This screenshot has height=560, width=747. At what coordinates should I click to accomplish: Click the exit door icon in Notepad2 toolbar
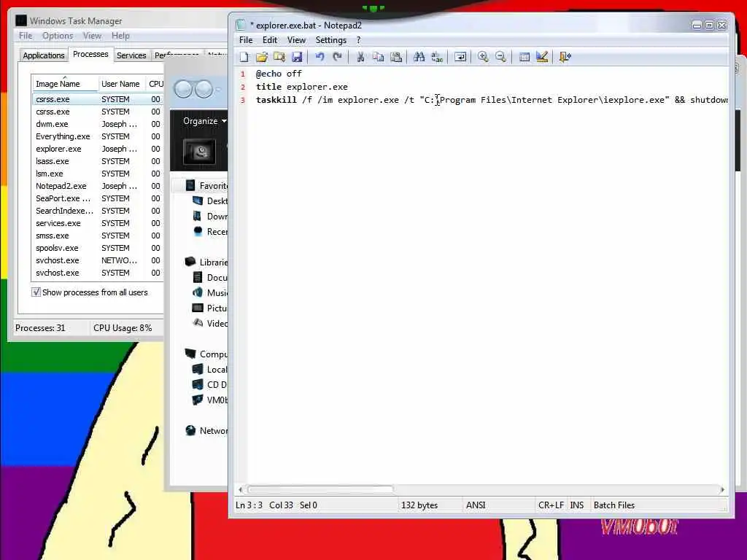[x=565, y=57]
